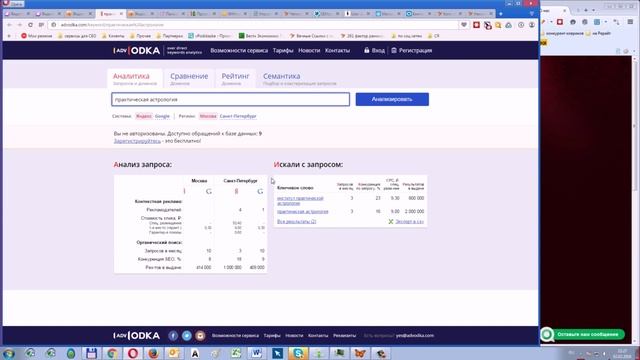Click the '2 000 000' results value
Image resolution: width=640 pixels, height=360 pixels.
pyautogui.click(x=414, y=211)
